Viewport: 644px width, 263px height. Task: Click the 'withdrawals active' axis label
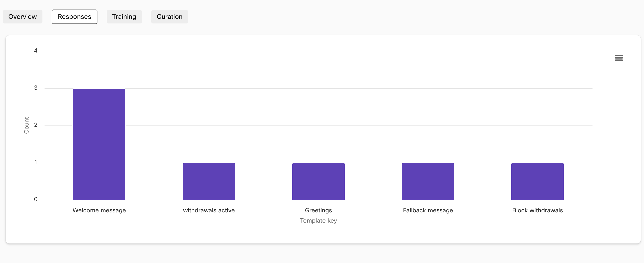coord(209,210)
